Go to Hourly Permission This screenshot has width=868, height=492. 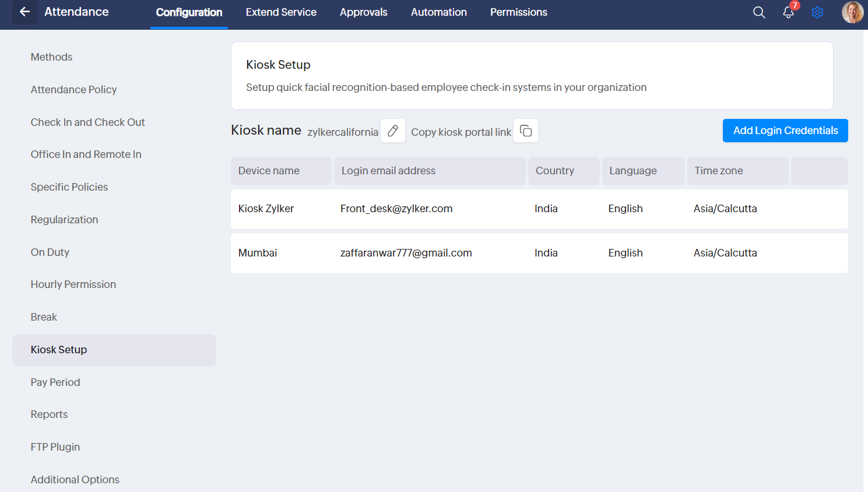73,284
